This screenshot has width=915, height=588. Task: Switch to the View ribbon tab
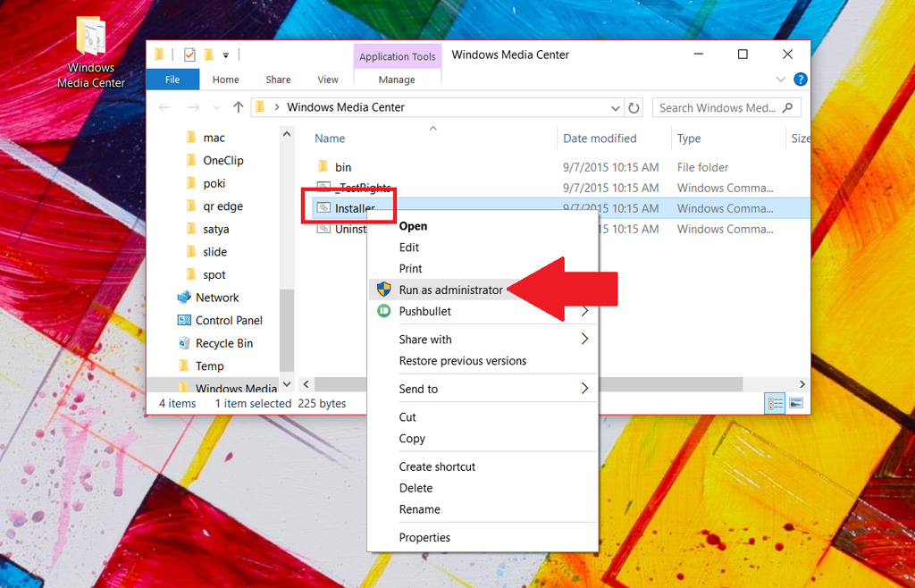[327, 79]
